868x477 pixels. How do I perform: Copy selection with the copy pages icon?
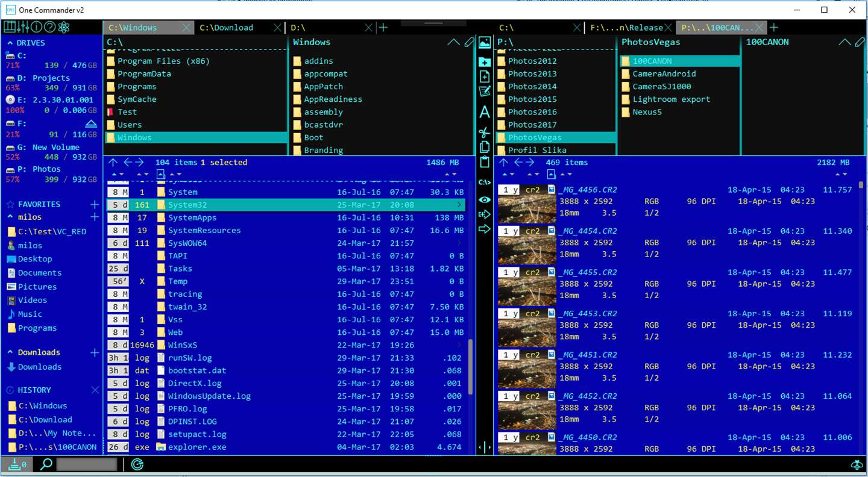[485, 147]
